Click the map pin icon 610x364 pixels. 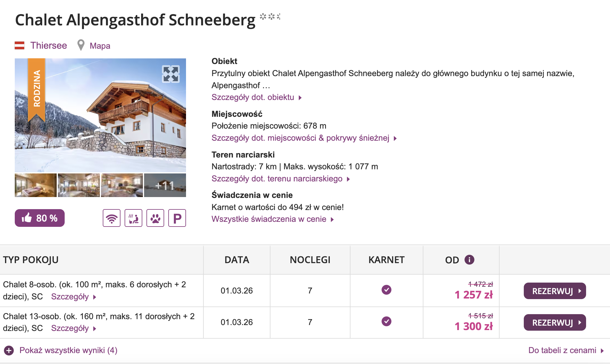(81, 45)
